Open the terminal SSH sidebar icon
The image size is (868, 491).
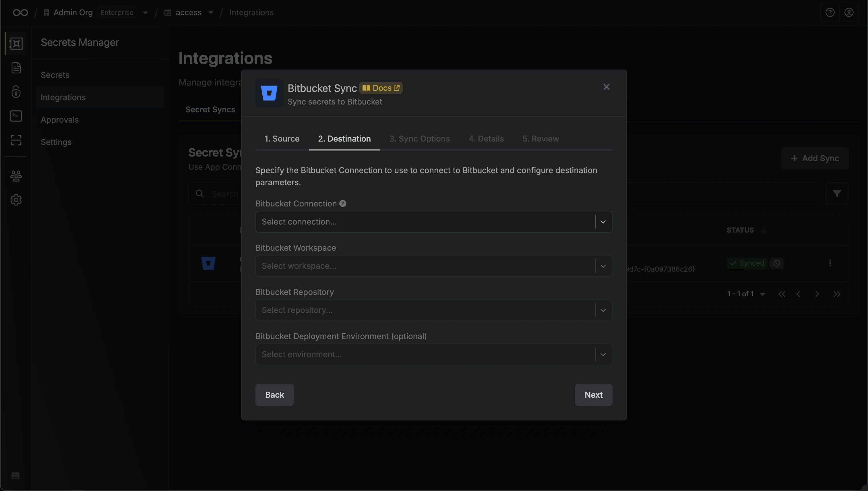click(x=16, y=116)
